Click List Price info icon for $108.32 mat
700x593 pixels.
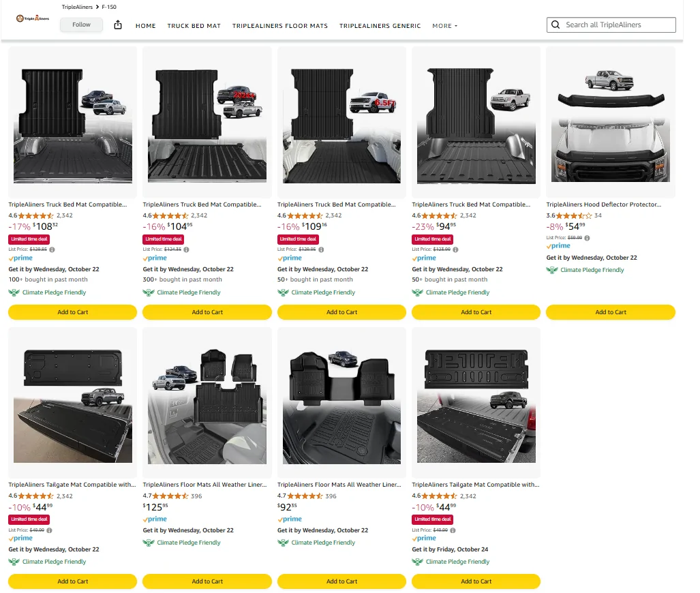(52, 249)
